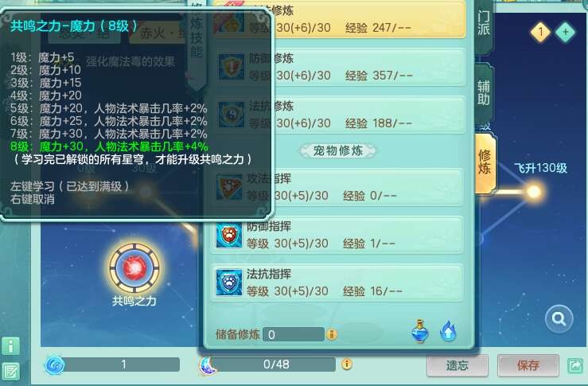Select the 法抗指挥 pet training row
The image size is (588, 386).
coord(337,283)
